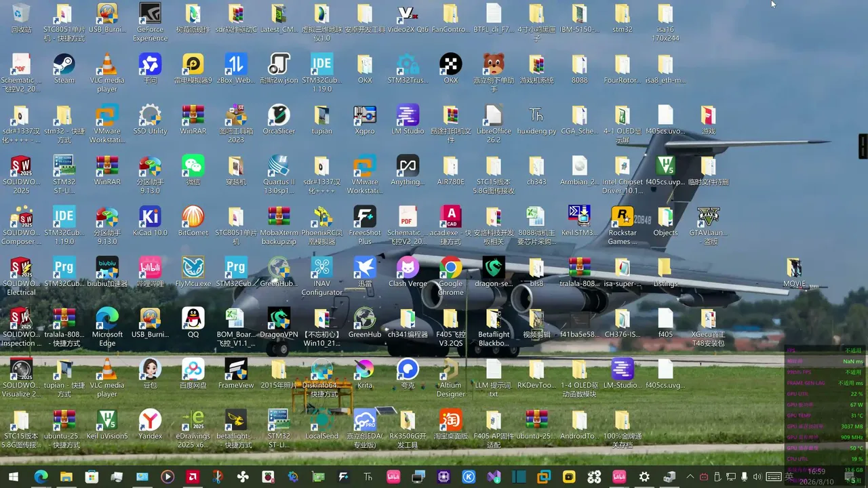Open Settings gear on the taskbar
Screen dimensions: 868x488
[x=644, y=476]
